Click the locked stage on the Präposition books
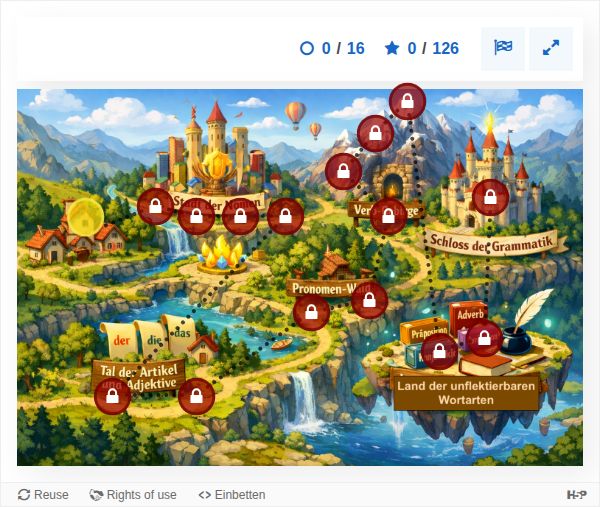This screenshot has height=507, width=600. pyautogui.click(x=439, y=351)
